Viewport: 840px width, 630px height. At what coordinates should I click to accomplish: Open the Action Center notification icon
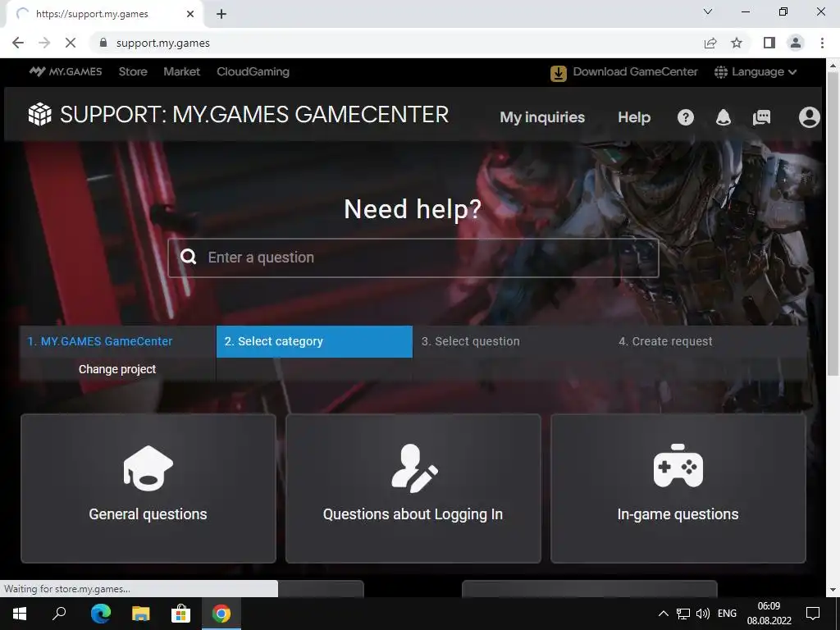click(x=813, y=614)
